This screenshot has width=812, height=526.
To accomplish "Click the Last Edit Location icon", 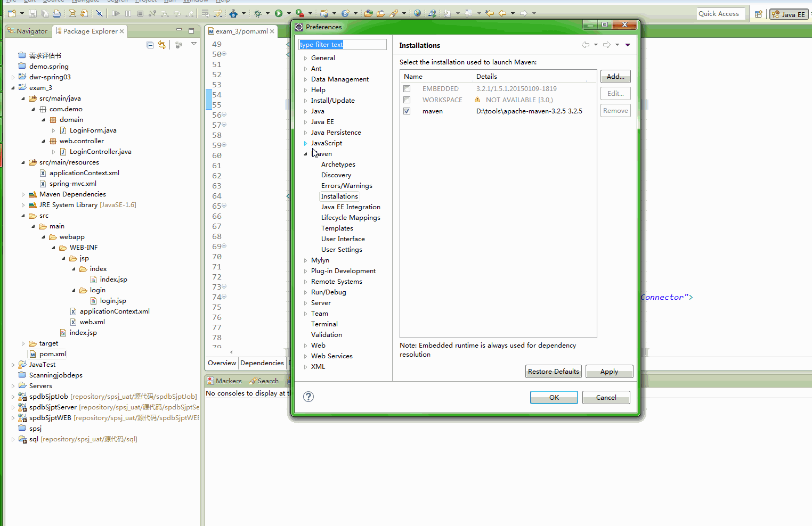I will click(490, 13).
